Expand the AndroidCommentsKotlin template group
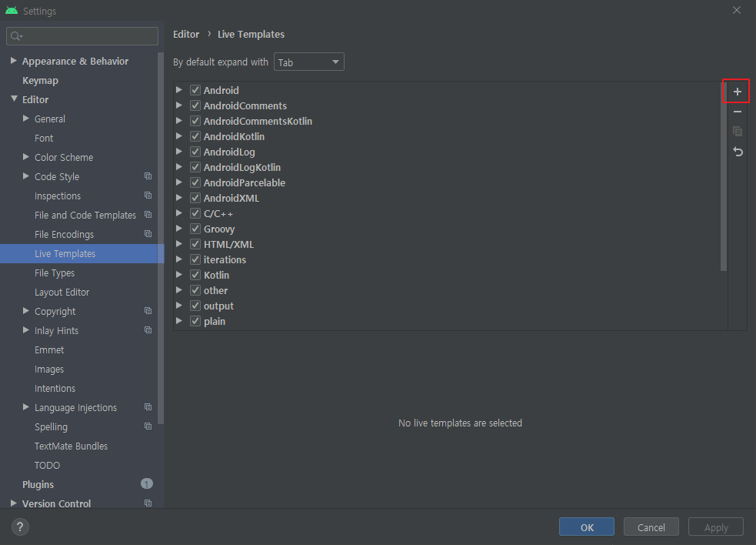This screenshot has width=756, height=545. tap(179, 121)
